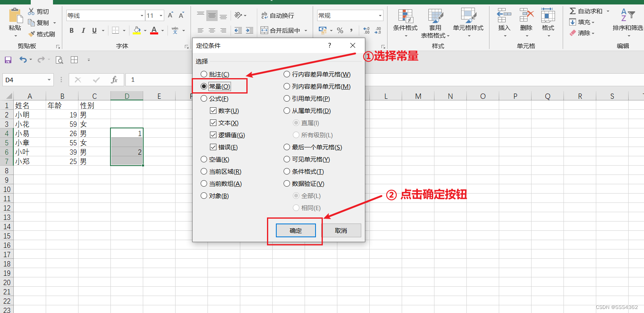Apply percent style format
The width and height of the screenshot is (644, 313).
point(340,30)
